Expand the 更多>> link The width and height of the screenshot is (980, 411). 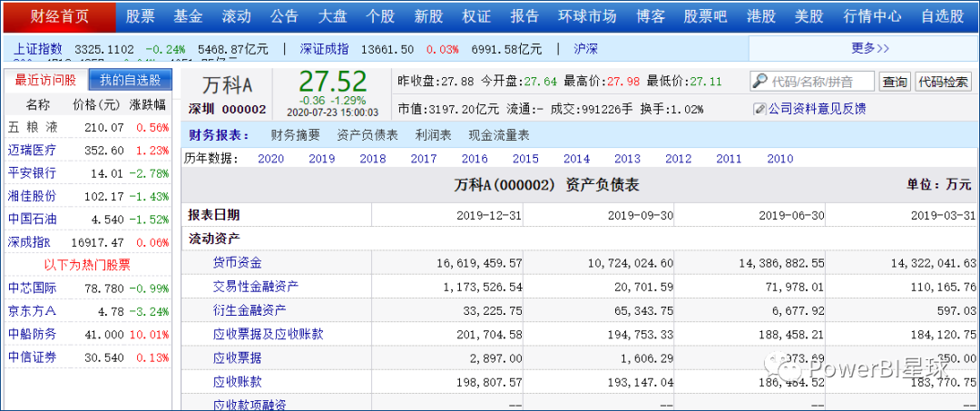coord(870,48)
